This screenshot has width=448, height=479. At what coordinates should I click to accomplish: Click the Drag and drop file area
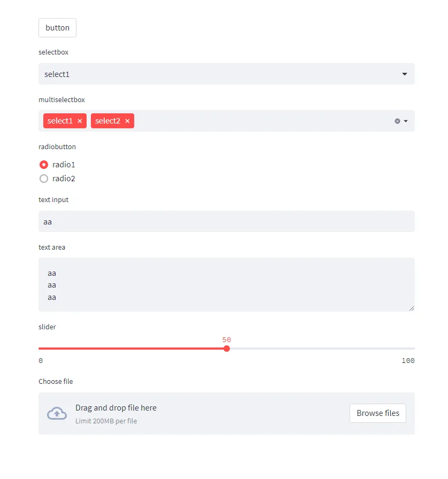pyautogui.click(x=227, y=413)
